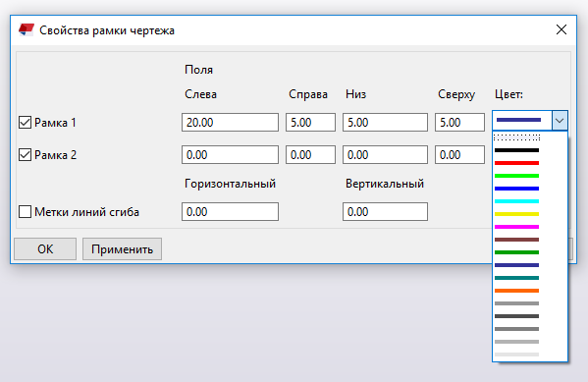Click the Применить button
Screen dimensions: 588x382
122,248
